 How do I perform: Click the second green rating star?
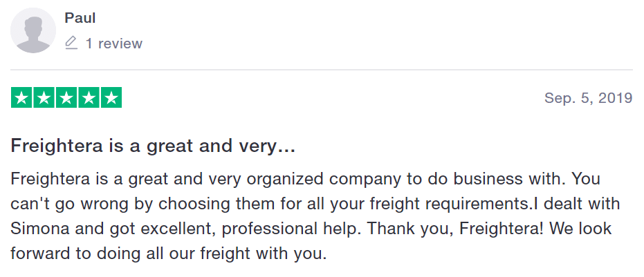click(x=44, y=97)
